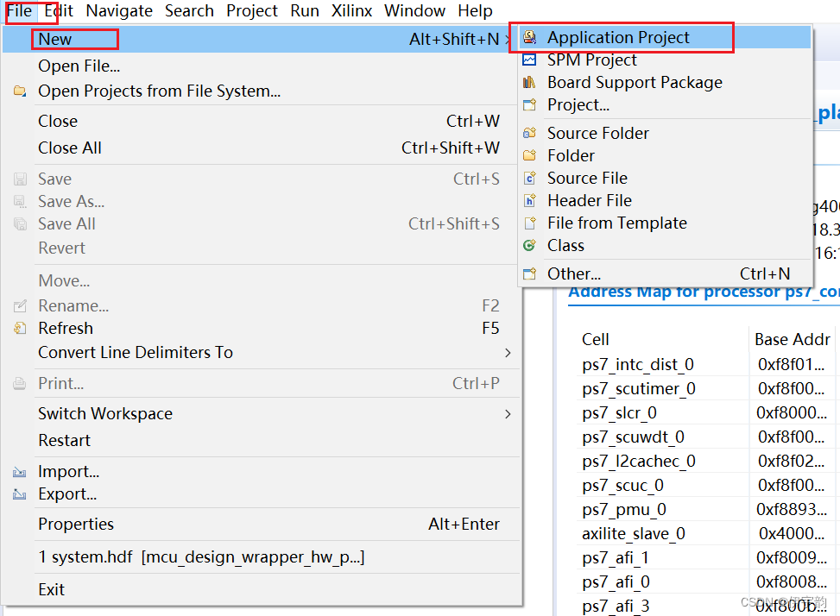Click the Base Addr column header
The image size is (840, 616).
[792, 340]
